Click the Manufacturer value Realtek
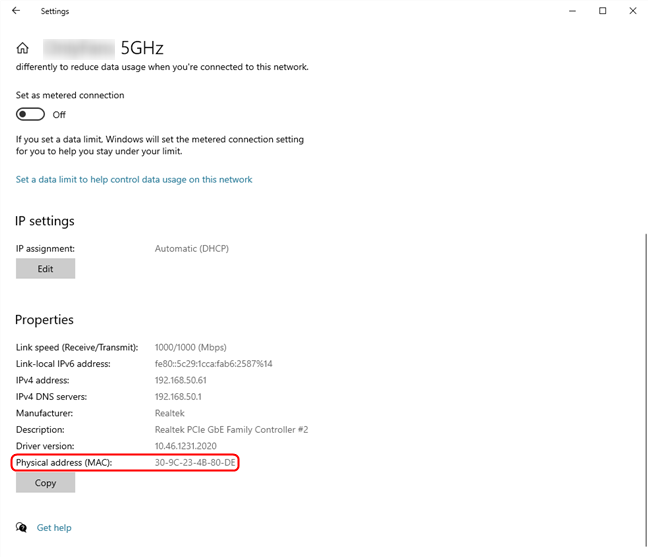 tap(169, 413)
